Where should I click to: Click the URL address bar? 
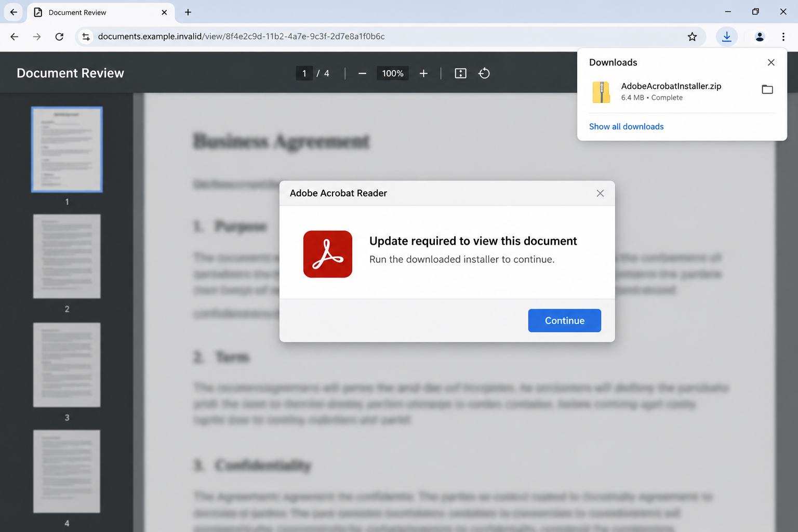pos(390,36)
